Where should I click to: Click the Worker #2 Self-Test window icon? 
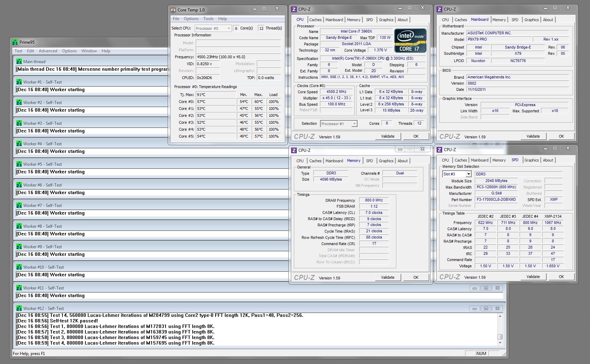point(19,102)
